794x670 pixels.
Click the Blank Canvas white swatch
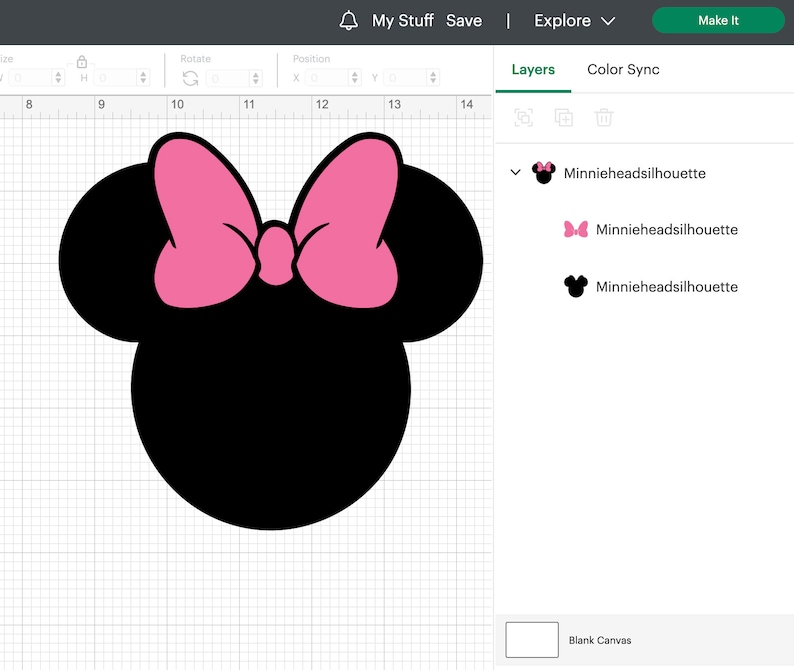[x=532, y=640]
